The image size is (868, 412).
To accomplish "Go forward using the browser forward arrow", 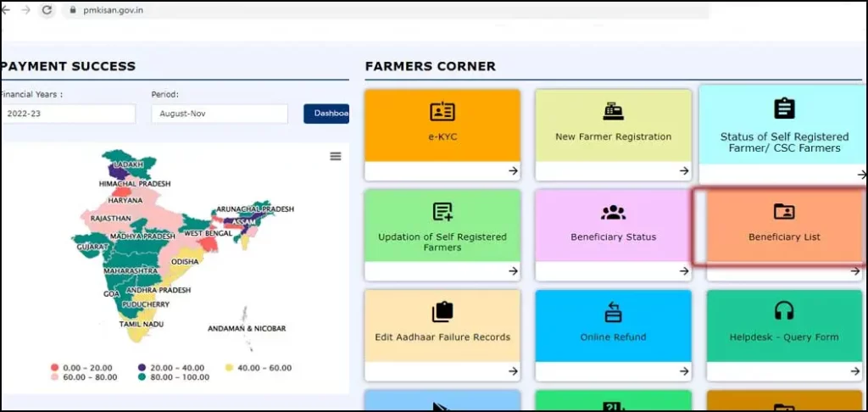I will coord(25,10).
